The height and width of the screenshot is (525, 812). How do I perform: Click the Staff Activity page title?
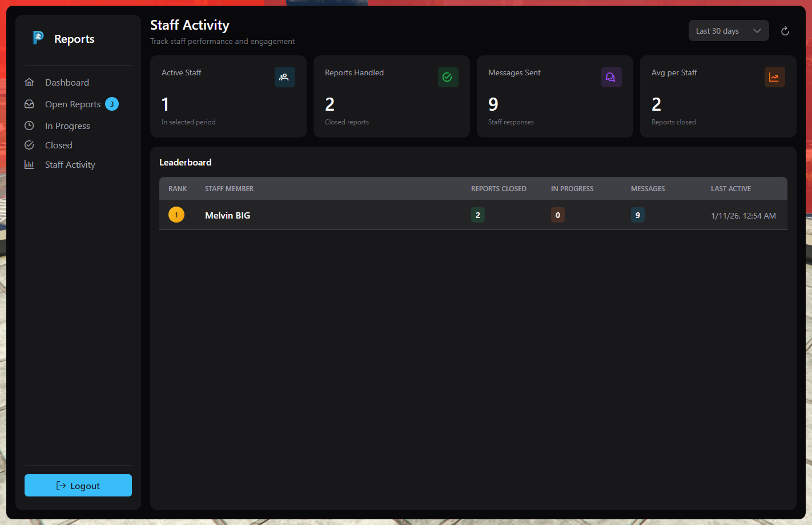tap(190, 25)
